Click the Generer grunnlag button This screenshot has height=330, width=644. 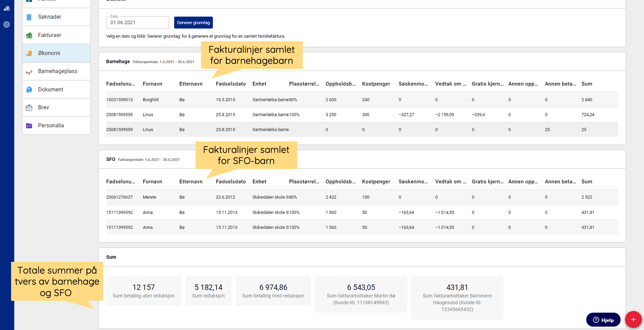point(193,23)
